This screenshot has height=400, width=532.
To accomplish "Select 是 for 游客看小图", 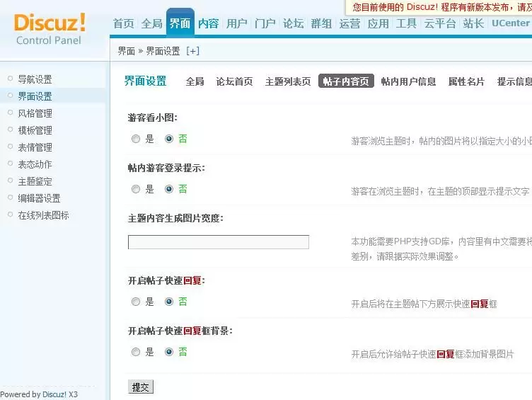I will [136, 139].
